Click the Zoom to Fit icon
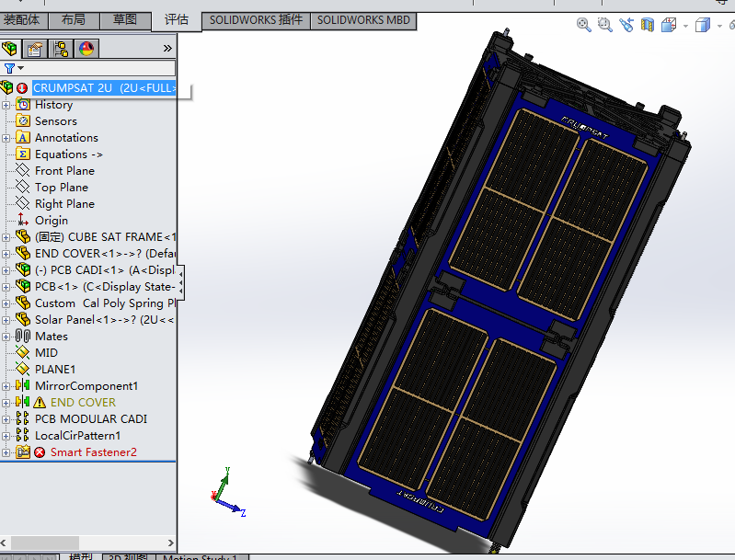The height and width of the screenshot is (560, 735). [583, 25]
